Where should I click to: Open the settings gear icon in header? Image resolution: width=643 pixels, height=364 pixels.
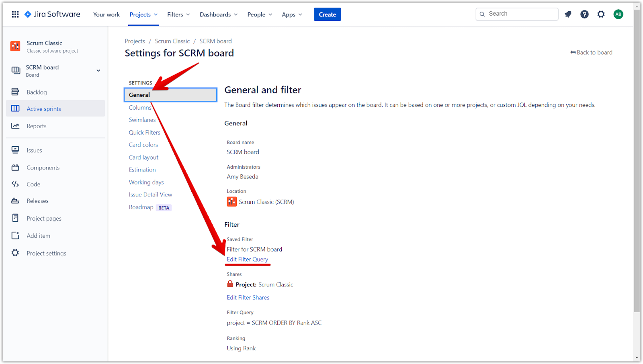(601, 14)
